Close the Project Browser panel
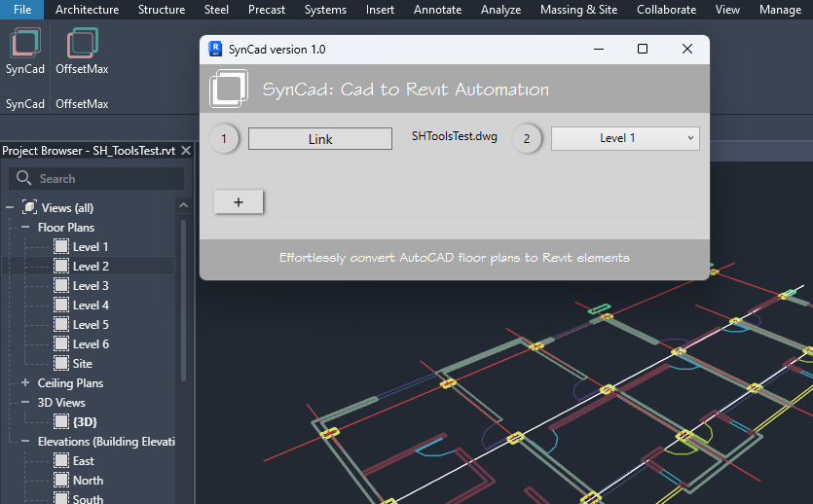813x504 pixels. pyautogui.click(x=186, y=151)
